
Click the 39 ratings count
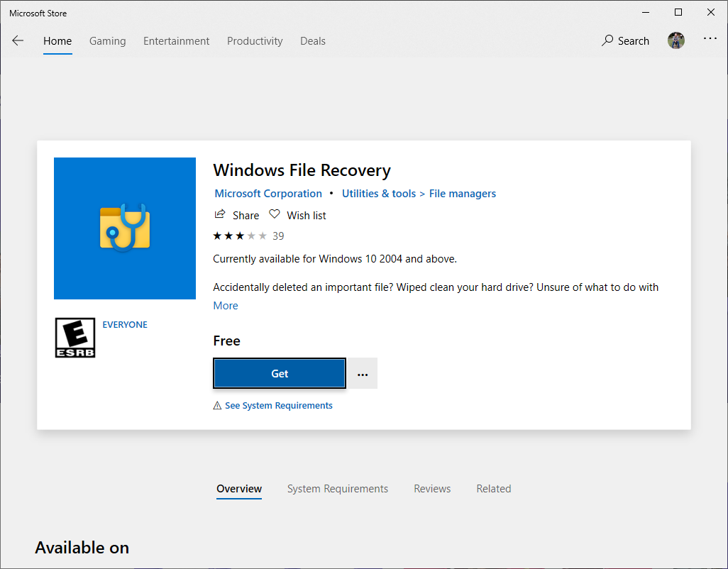(x=278, y=236)
